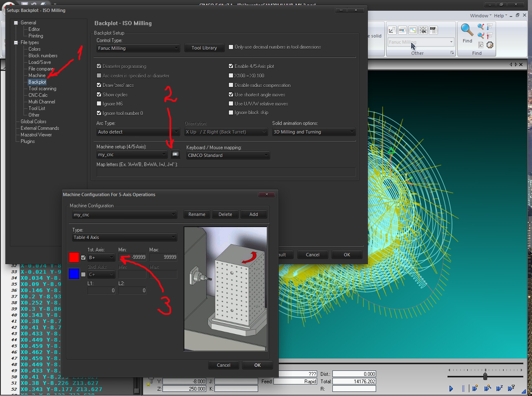Click the red 1st Axis color swatch

click(74, 257)
